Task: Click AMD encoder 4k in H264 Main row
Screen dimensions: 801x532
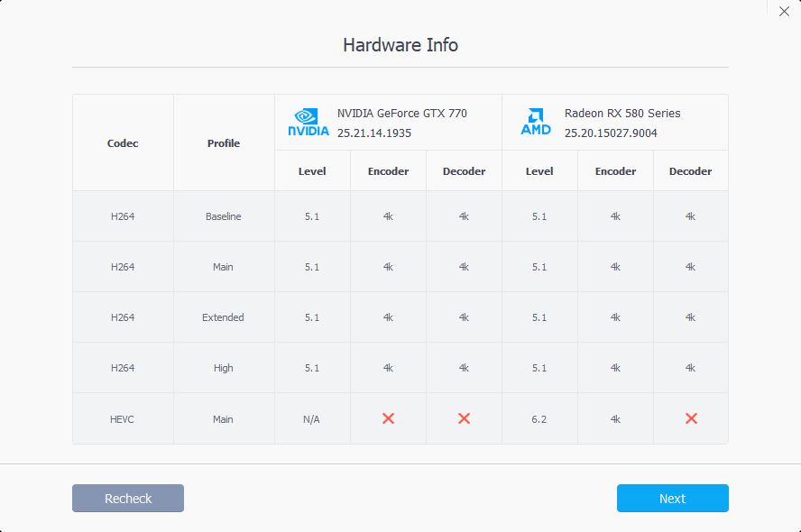Action: (615, 267)
